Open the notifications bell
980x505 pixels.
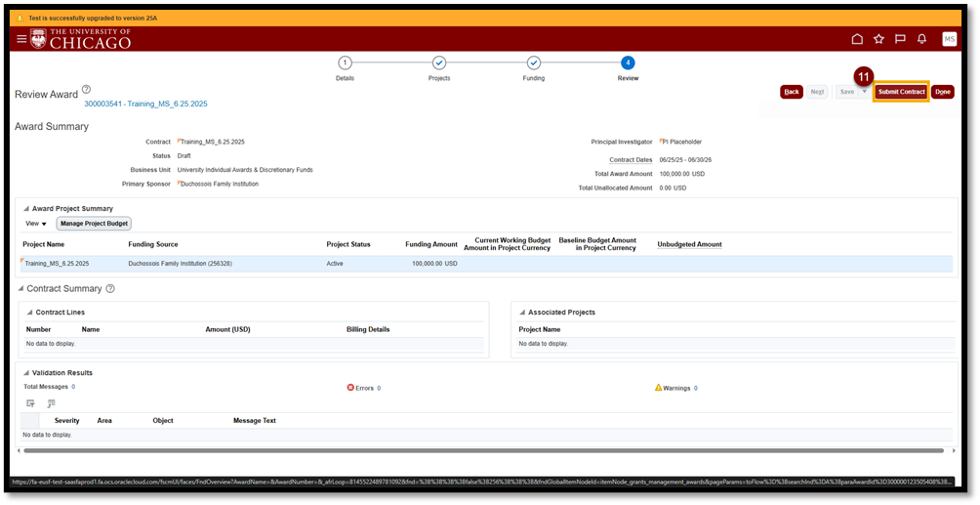921,39
